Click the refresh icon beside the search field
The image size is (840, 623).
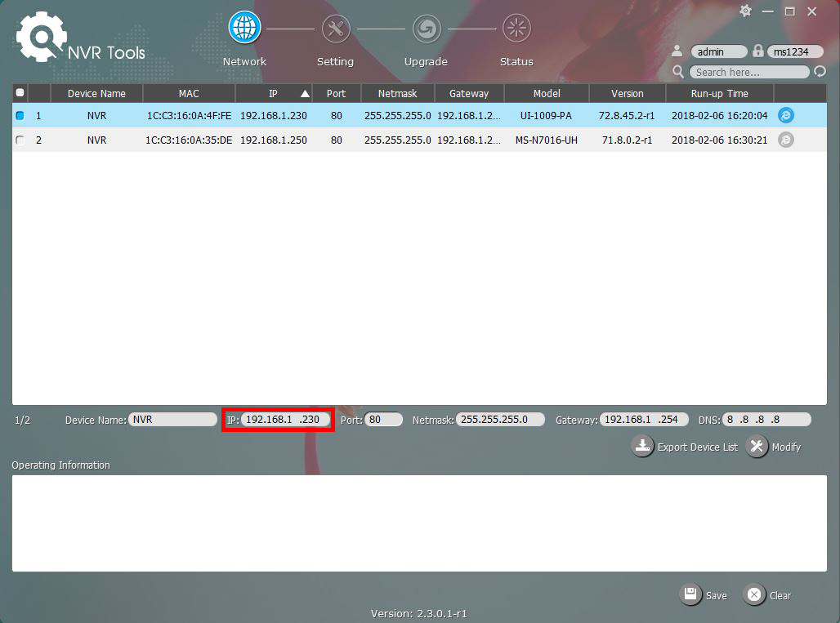tap(820, 72)
